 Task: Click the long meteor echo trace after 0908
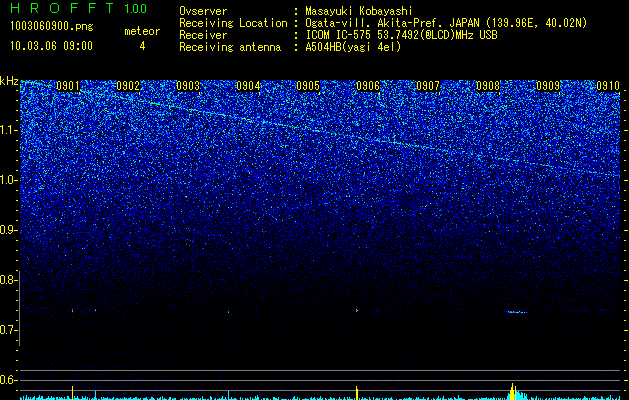[x=517, y=312]
